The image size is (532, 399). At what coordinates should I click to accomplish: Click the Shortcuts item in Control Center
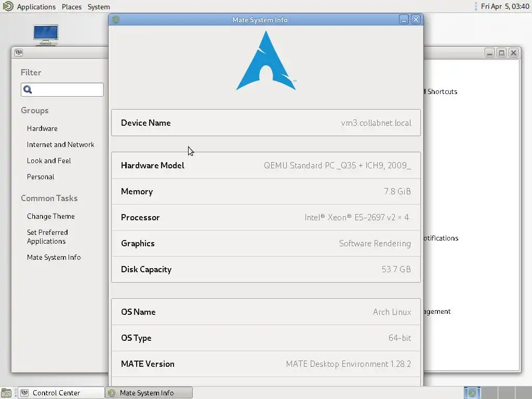[442, 91]
